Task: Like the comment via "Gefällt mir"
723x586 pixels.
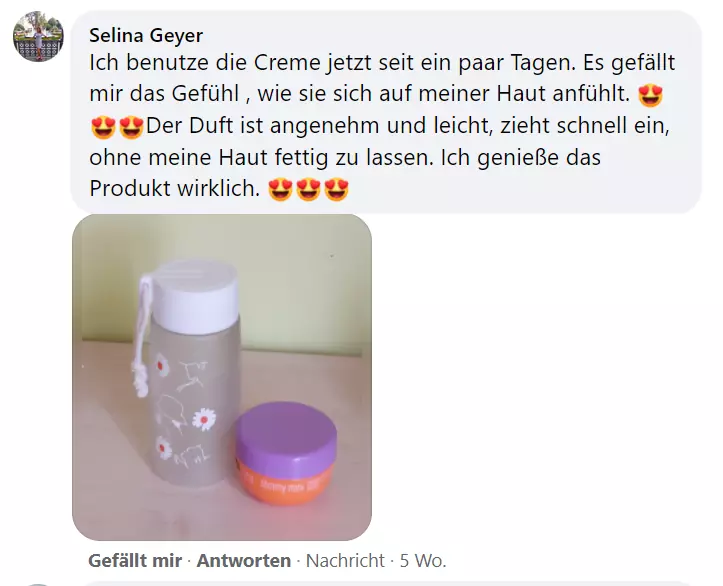Action: [135, 561]
